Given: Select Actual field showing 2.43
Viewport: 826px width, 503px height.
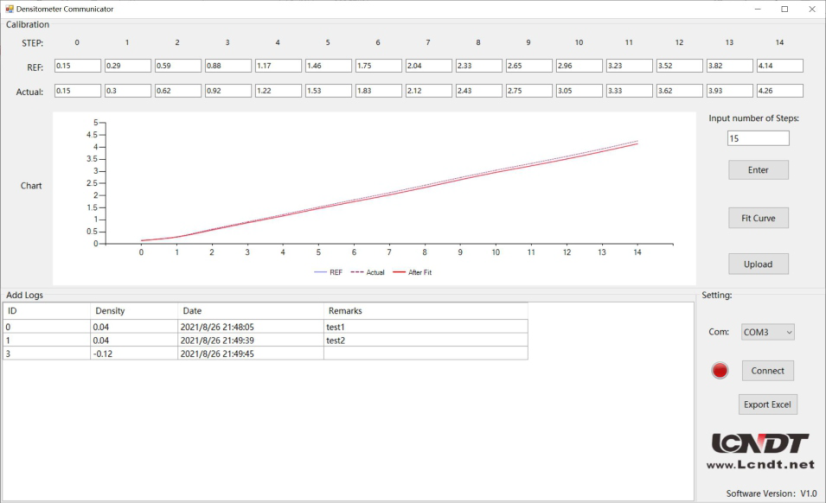Looking at the screenshot, I should (479, 91).
